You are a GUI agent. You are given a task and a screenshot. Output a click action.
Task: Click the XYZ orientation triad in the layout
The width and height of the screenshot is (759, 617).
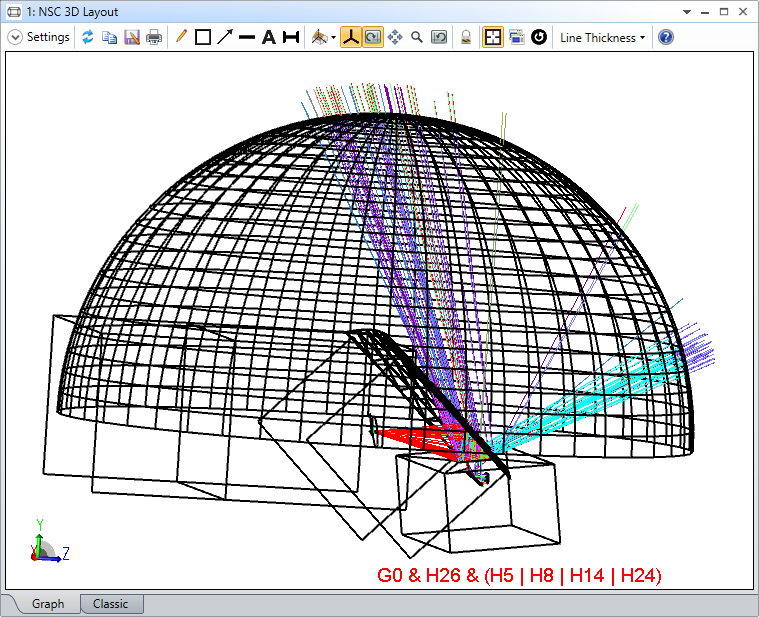pos(50,542)
